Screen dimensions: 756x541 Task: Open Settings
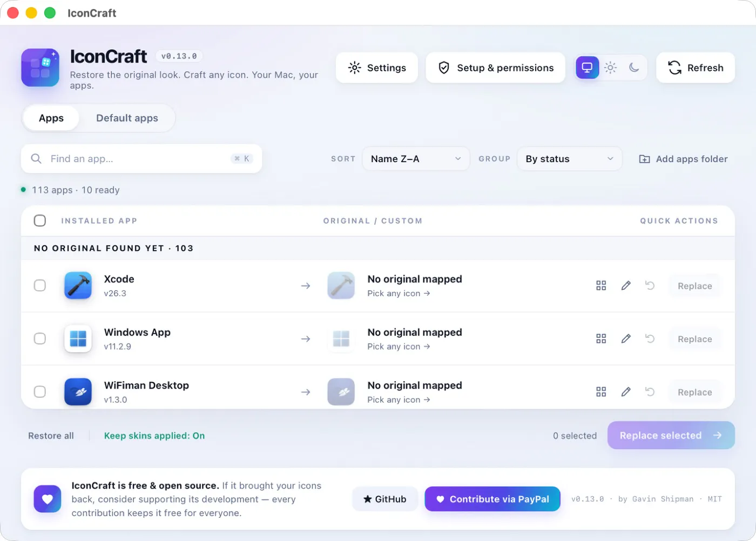377,68
